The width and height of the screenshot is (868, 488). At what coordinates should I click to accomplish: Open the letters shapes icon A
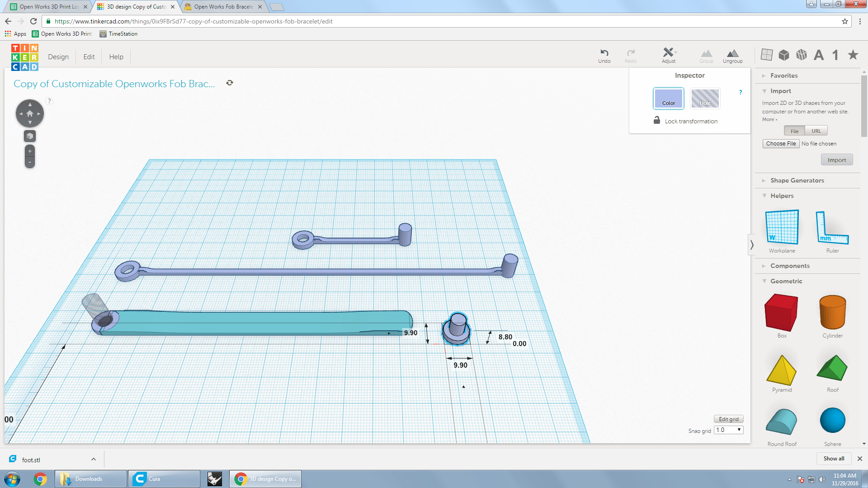point(819,55)
